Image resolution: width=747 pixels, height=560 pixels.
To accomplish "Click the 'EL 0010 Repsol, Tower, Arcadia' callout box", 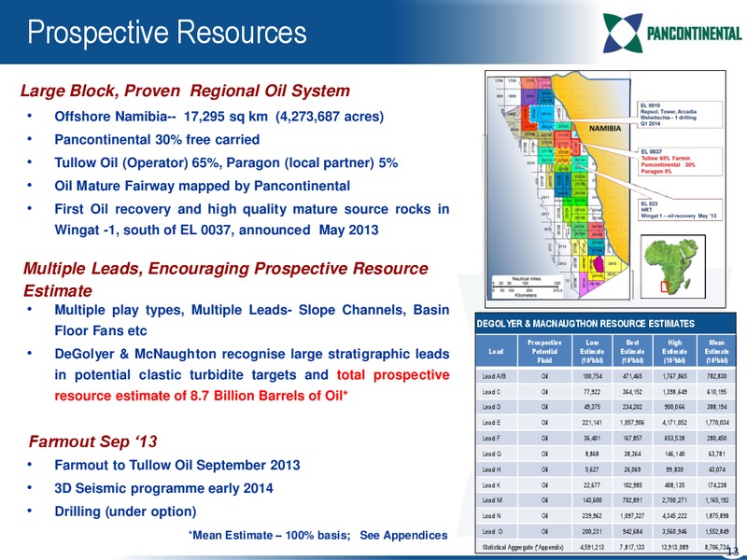I will pos(681,114).
